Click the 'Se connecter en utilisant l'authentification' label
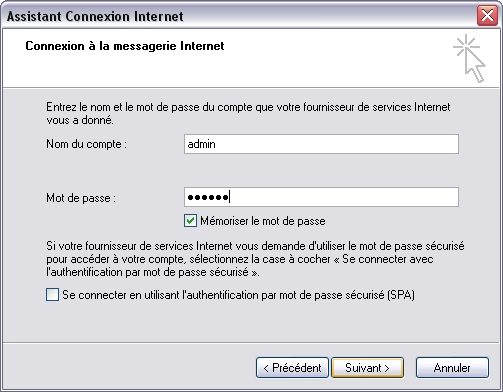 [238, 295]
